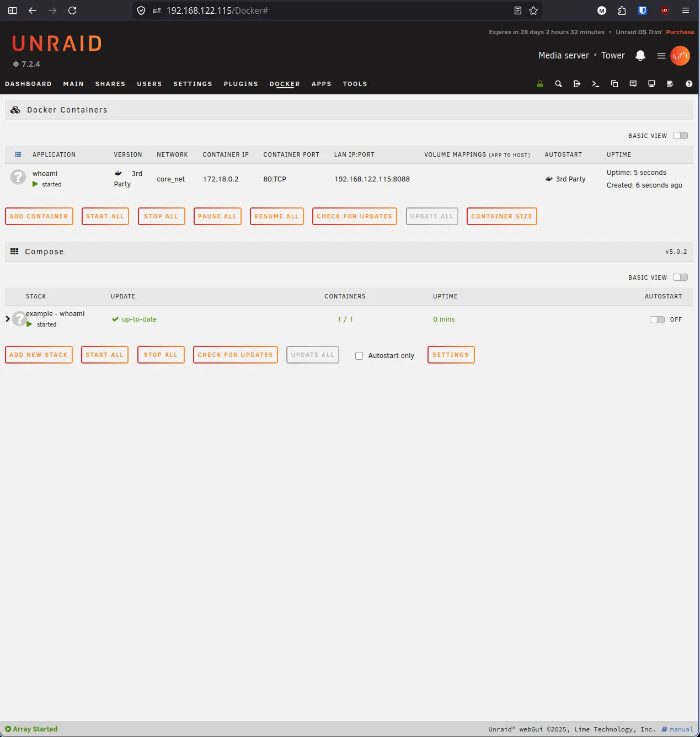Screen dimensions: 700x737
Task: Click the Array Started status
Action: (31, 729)
